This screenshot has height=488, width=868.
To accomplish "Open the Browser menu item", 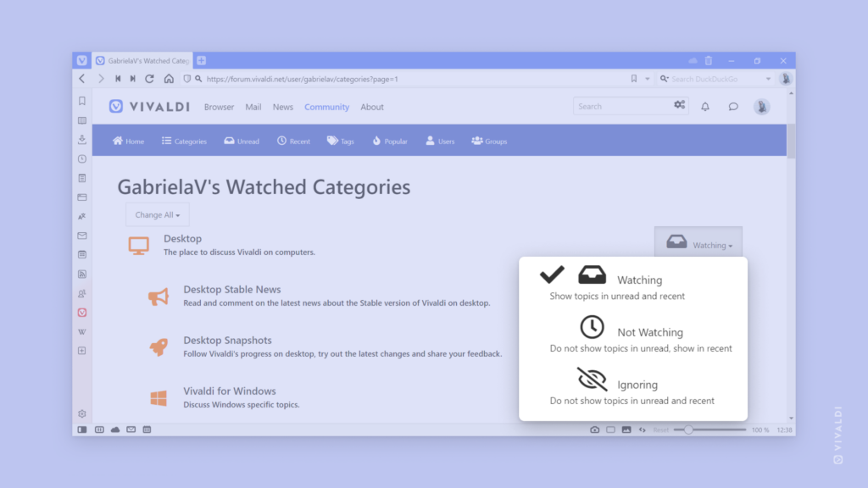I will click(219, 107).
